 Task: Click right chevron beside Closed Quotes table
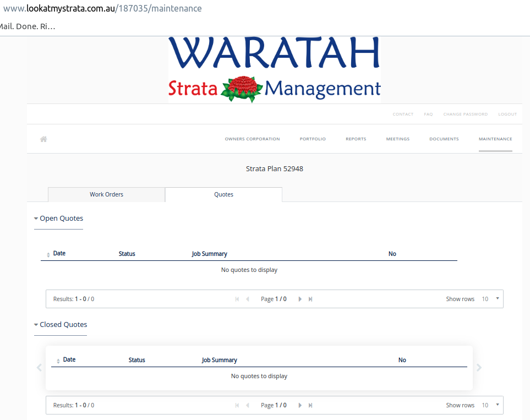[x=479, y=368]
